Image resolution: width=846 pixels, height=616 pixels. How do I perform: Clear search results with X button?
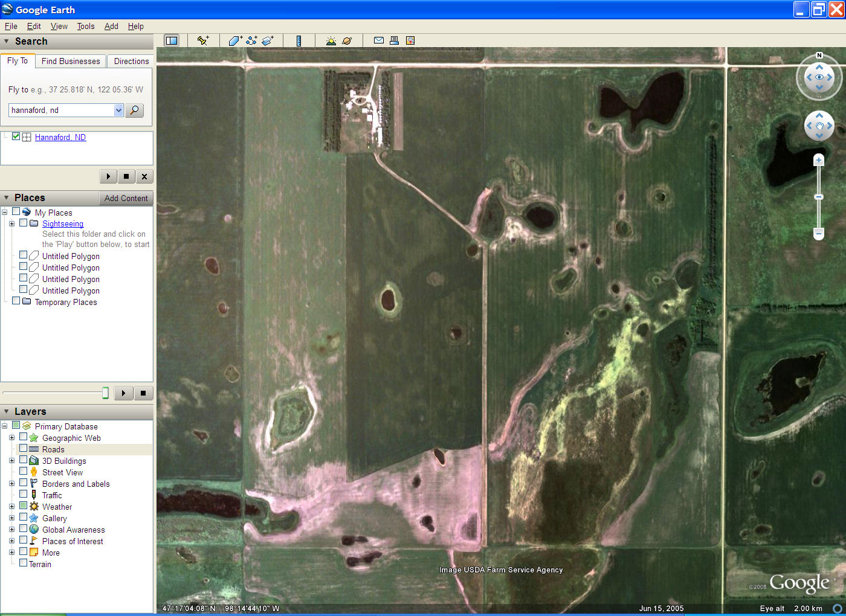pyautogui.click(x=144, y=176)
